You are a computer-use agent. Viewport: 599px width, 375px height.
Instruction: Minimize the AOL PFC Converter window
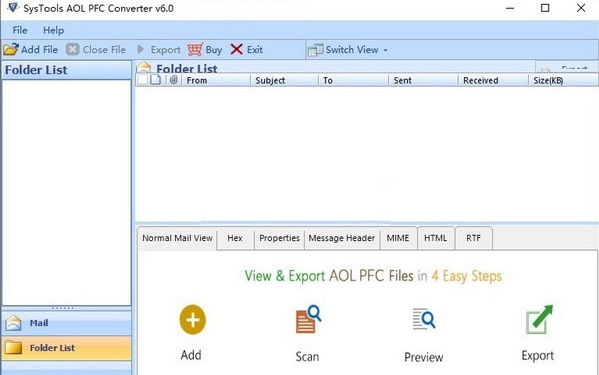[510, 8]
